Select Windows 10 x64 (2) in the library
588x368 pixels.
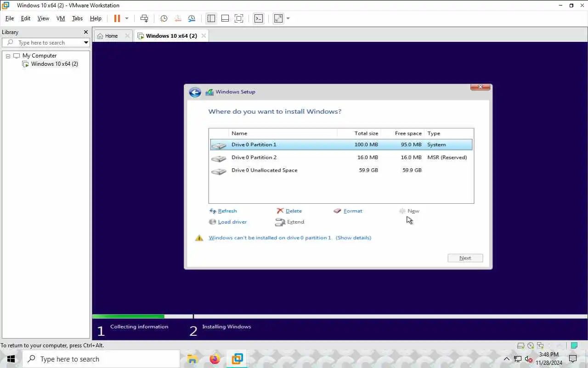tap(55, 64)
